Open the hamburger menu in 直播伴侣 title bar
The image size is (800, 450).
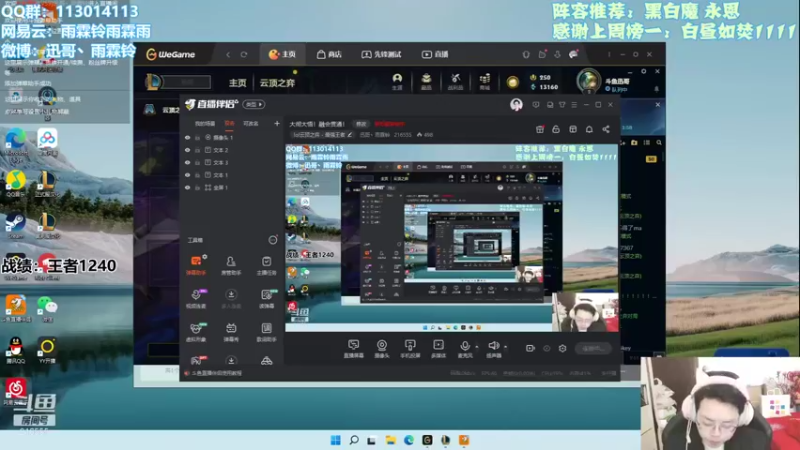(x=574, y=105)
